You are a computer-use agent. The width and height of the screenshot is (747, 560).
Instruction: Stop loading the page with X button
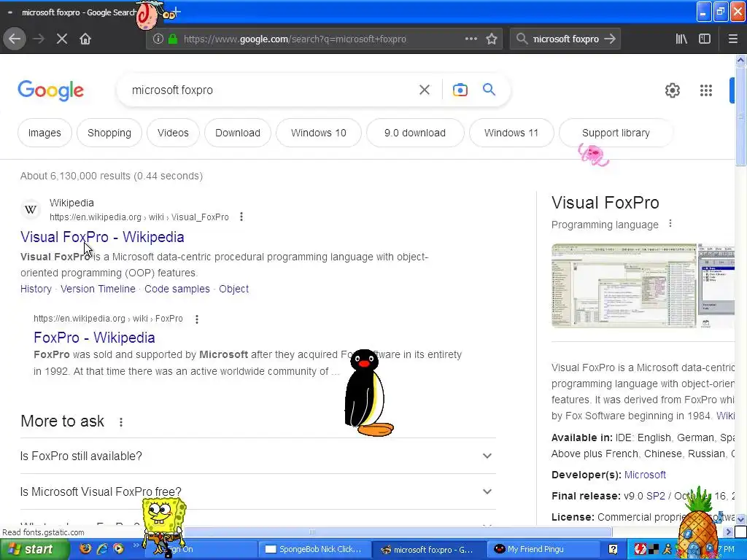click(62, 39)
